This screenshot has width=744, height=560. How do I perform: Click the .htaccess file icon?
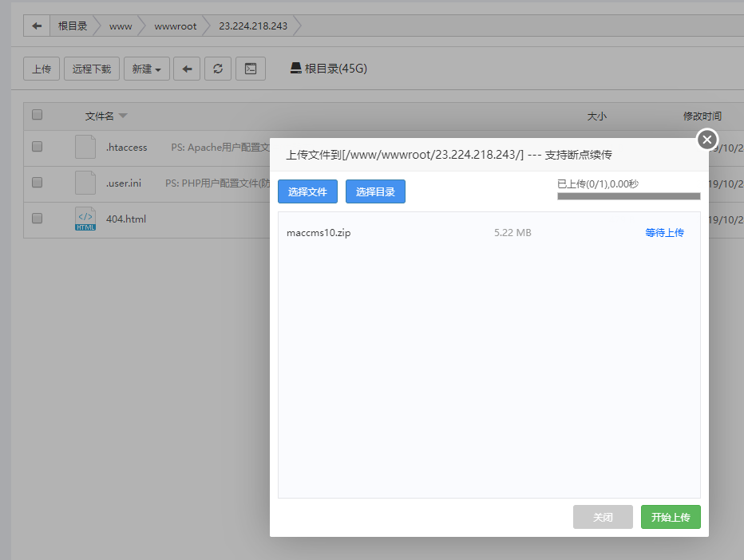[85, 148]
